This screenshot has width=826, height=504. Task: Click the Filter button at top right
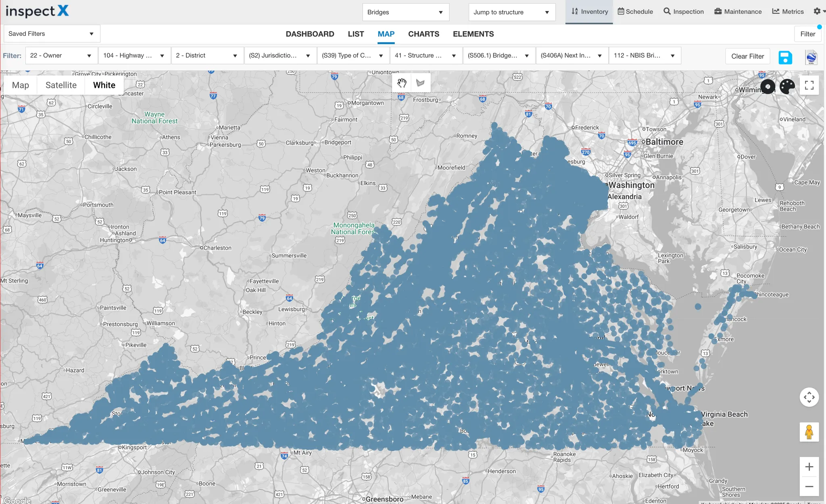click(807, 34)
